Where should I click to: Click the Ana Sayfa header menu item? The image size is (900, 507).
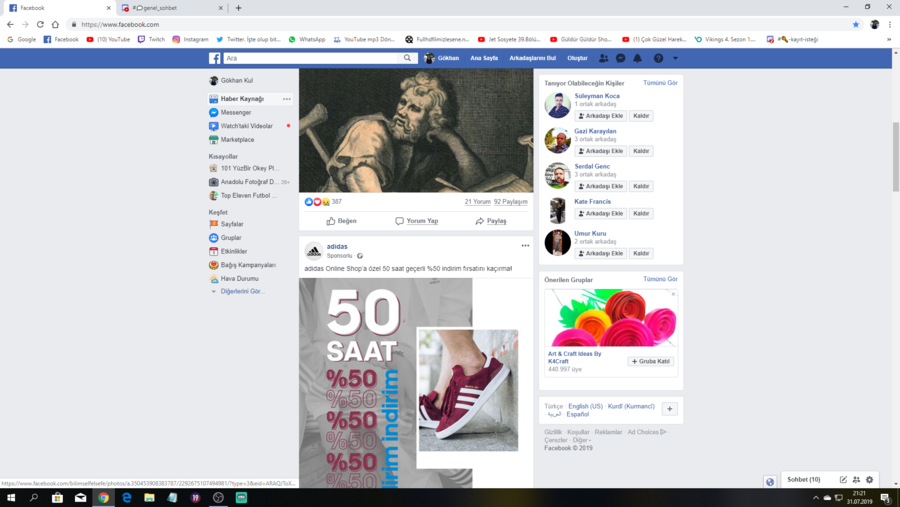point(484,58)
